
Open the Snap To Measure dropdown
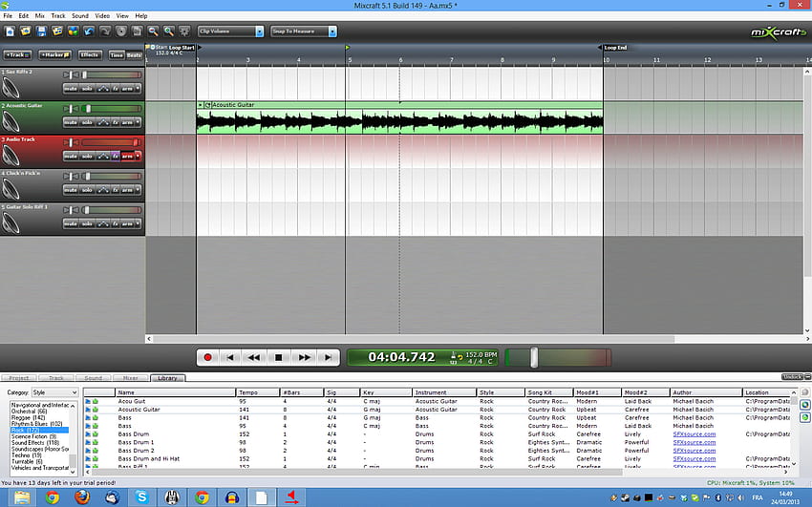tap(332, 32)
